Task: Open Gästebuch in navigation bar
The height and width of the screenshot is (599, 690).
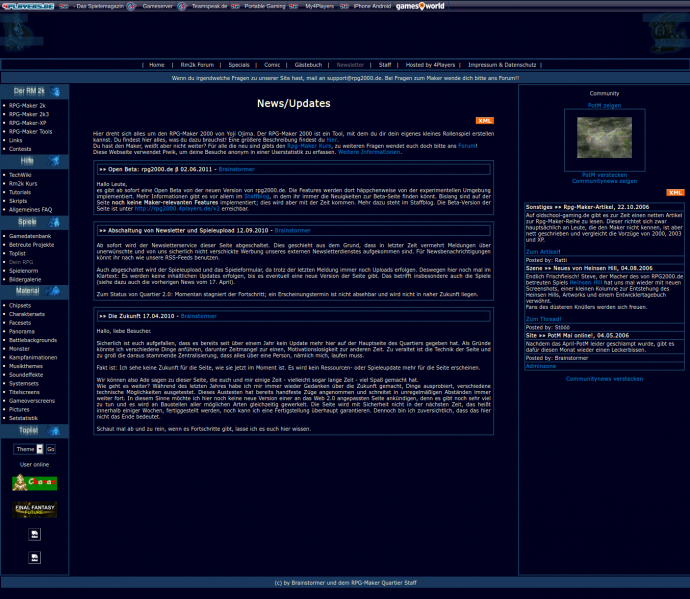Action: point(308,65)
